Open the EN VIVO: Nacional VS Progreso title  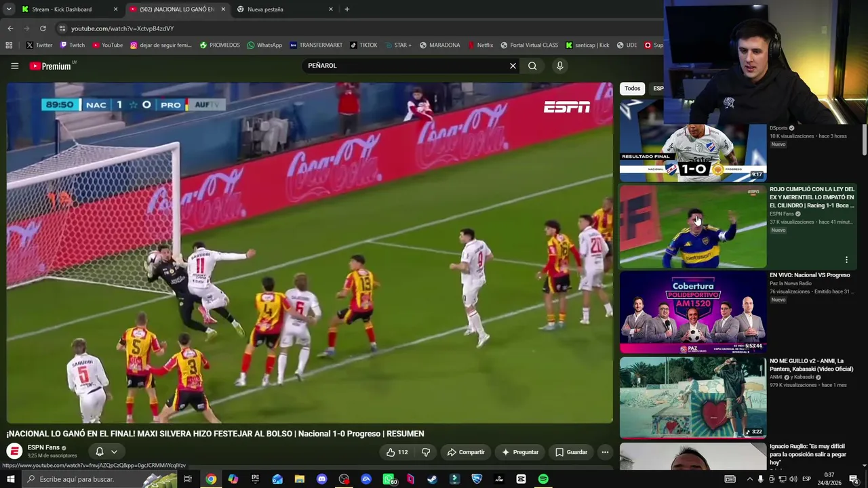tap(810, 275)
